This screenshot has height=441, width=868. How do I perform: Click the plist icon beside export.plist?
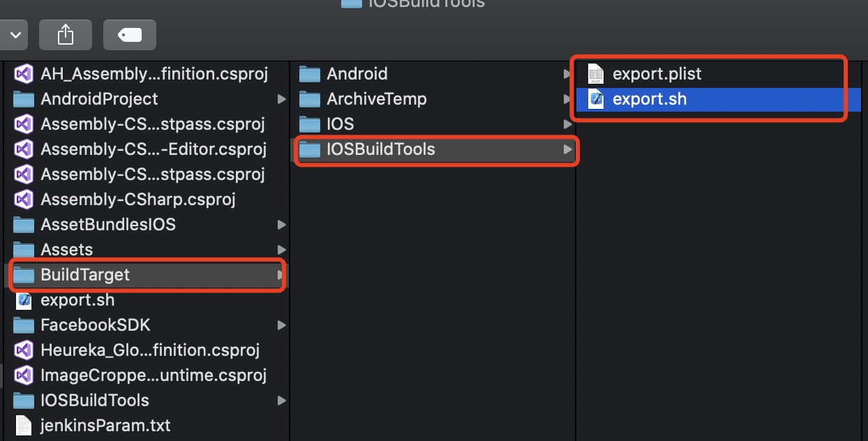click(x=595, y=73)
